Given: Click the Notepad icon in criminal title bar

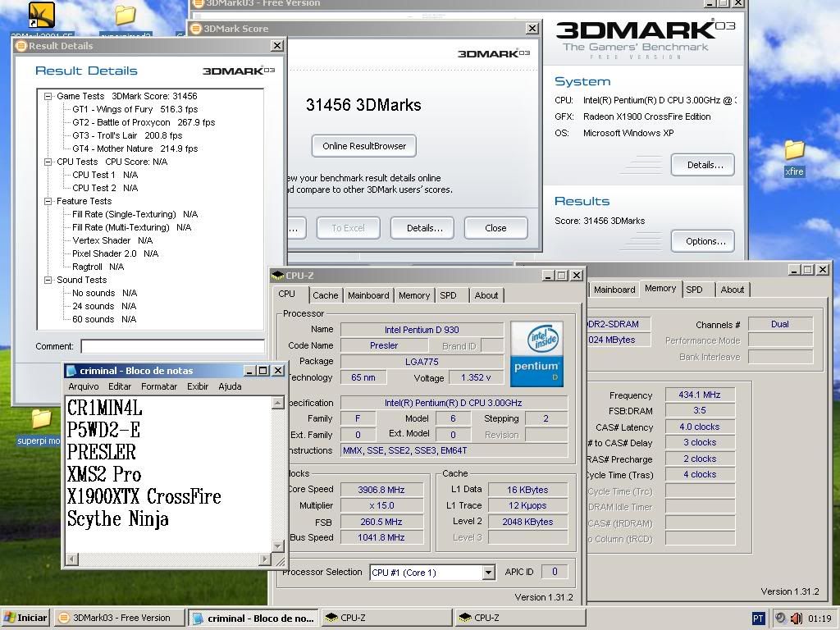Looking at the screenshot, I should 71,371.
